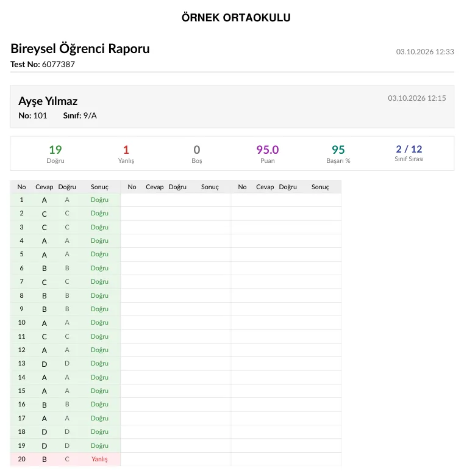This screenshot has width=464, height=476.
Task: Select the row for question 6
Action: coord(65,269)
